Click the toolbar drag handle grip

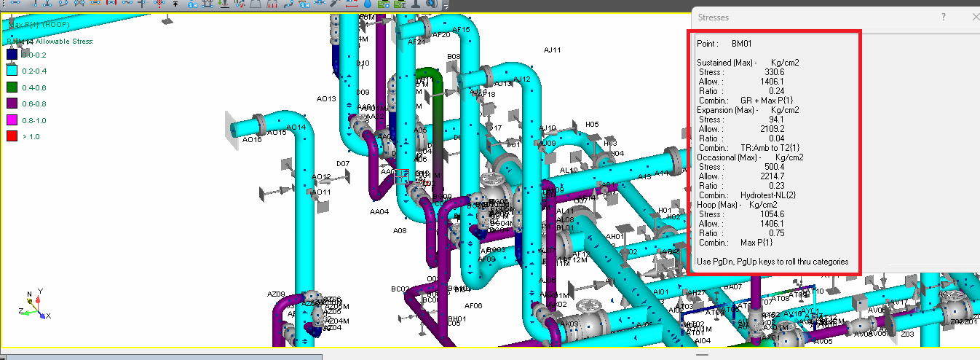tap(4, 4)
